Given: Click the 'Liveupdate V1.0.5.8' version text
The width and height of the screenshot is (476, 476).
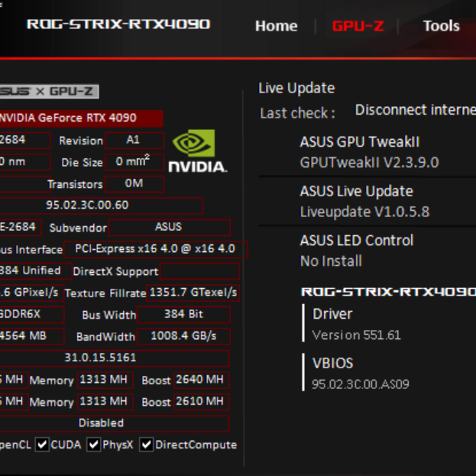Looking at the screenshot, I should (365, 212).
